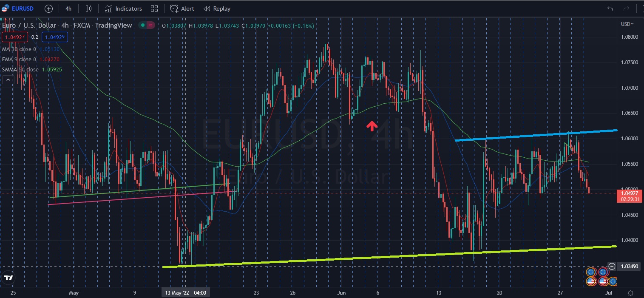
Task: Click the TradingView logo at bottom left
Action: [x=8, y=278]
